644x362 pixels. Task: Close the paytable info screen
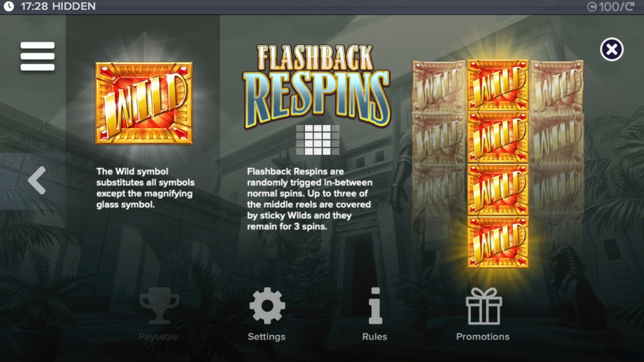611,50
